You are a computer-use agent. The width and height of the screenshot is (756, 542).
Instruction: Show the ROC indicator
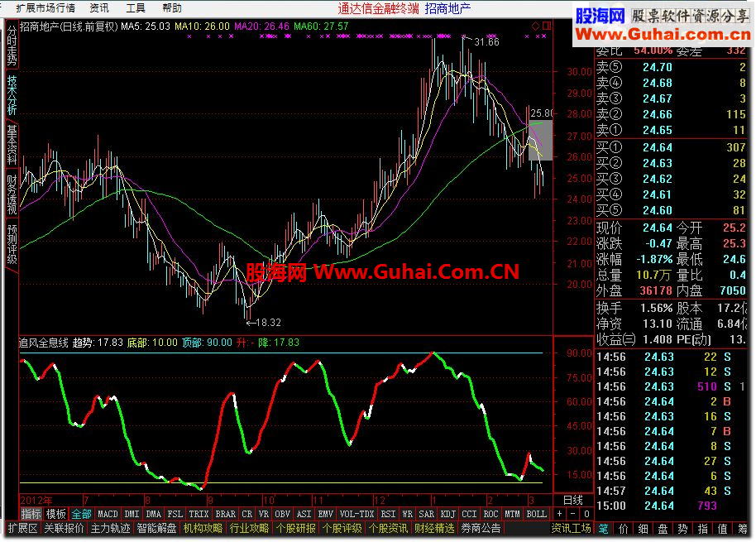(x=490, y=514)
